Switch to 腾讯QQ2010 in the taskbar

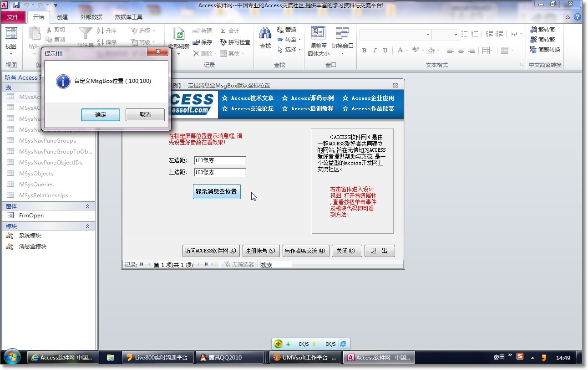point(230,358)
